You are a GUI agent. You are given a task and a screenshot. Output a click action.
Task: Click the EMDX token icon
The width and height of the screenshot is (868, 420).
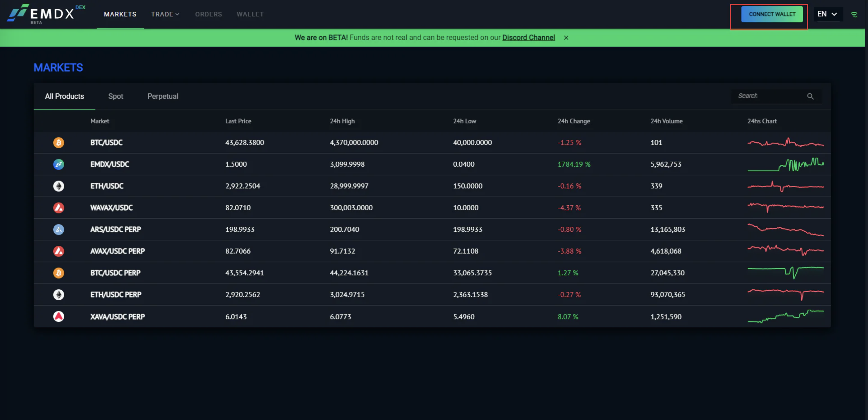coord(59,164)
